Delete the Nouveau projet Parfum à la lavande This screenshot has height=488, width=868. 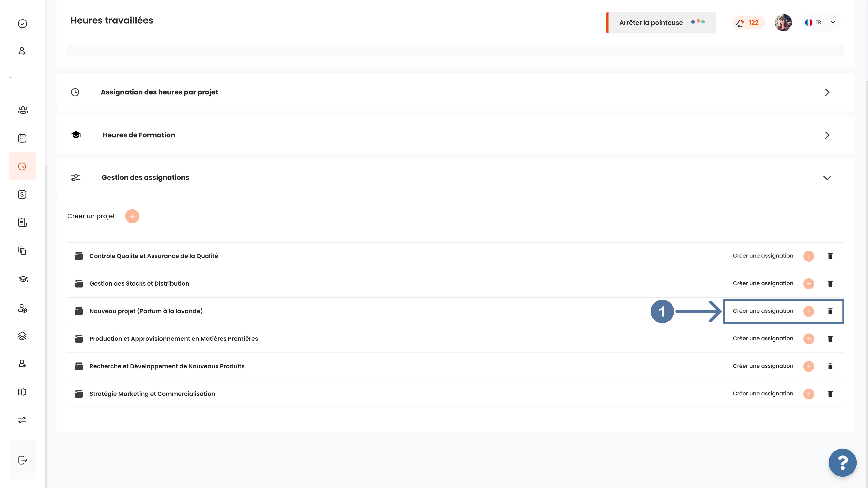830,311
